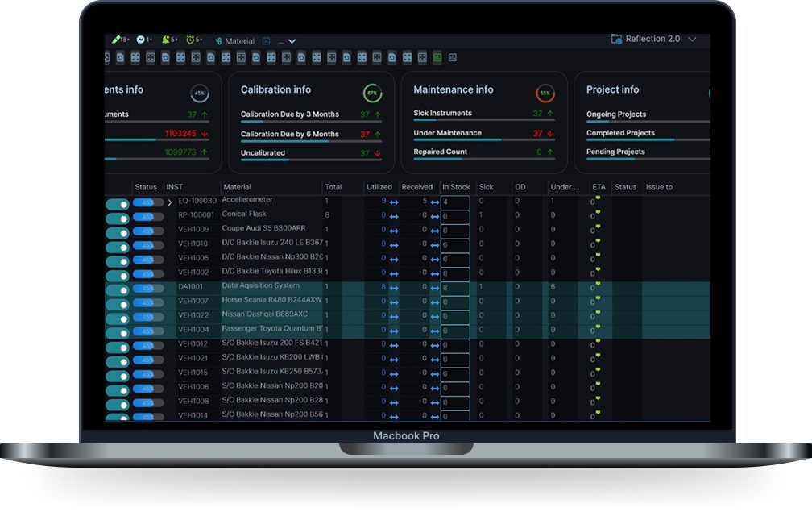Toggle the switch for DA1001 row

[118, 289]
